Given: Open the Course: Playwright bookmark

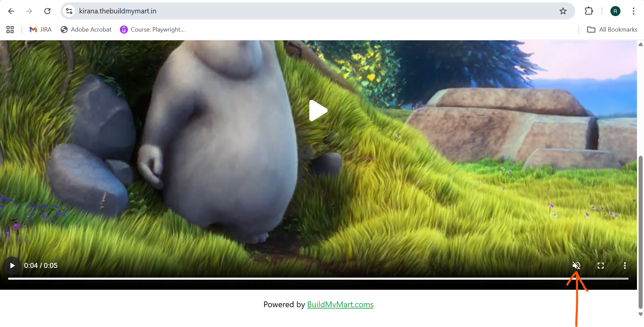Looking at the screenshot, I should [x=152, y=30].
